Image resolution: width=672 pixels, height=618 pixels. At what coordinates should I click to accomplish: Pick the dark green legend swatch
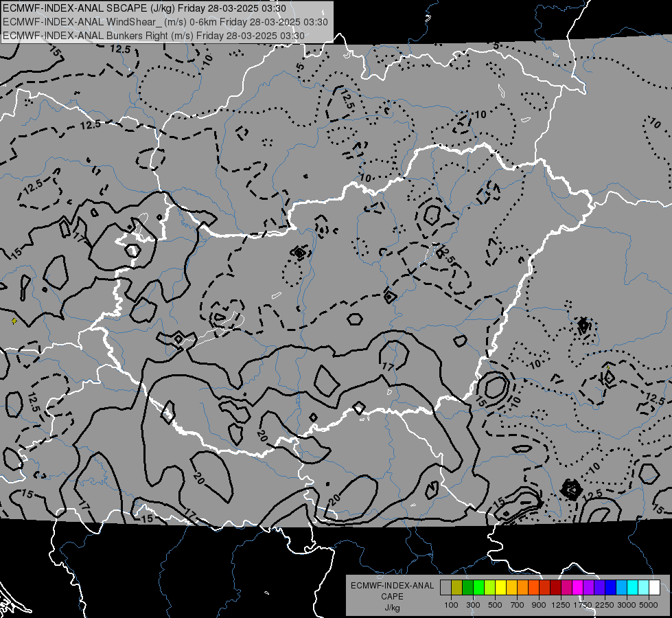coord(468,587)
